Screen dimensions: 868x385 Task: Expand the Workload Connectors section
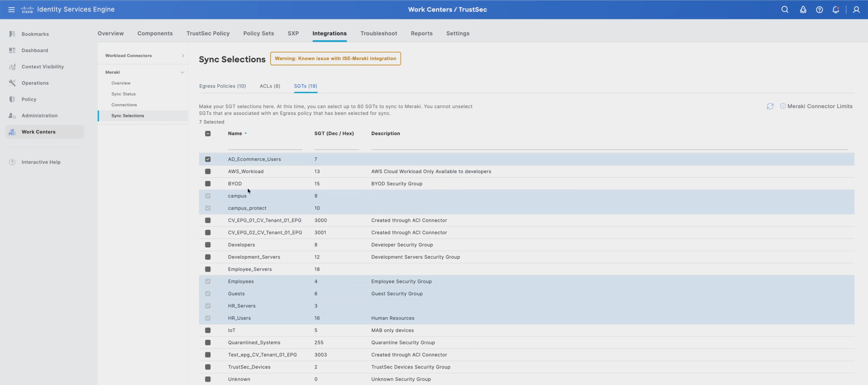pos(183,56)
